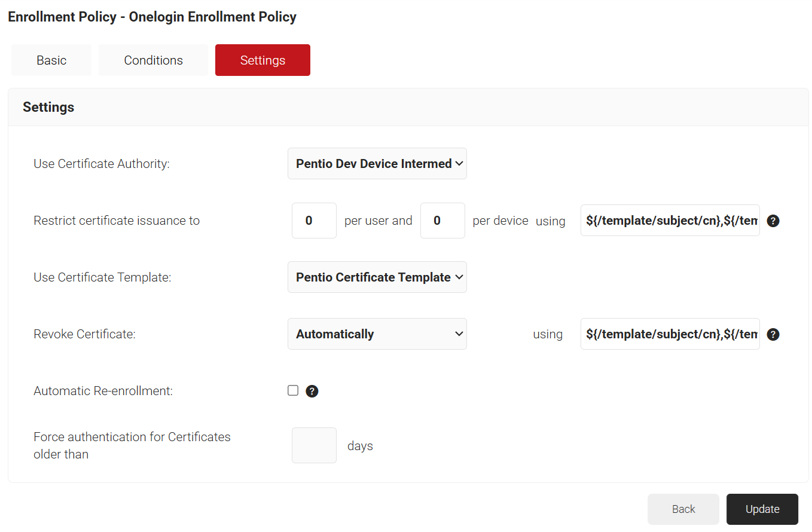Focus the per user limit field
Screen dimensions: 812x532
(x=314, y=221)
